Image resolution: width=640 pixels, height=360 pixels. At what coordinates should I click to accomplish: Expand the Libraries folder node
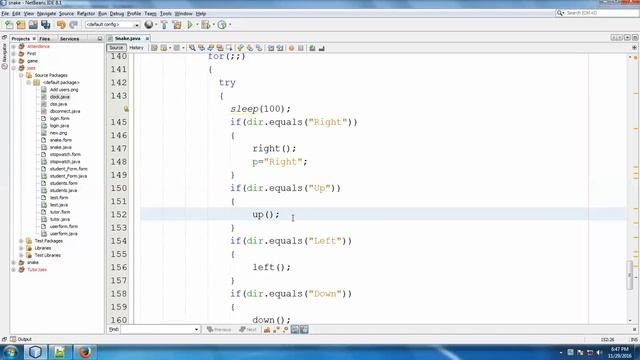tap(21, 248)
